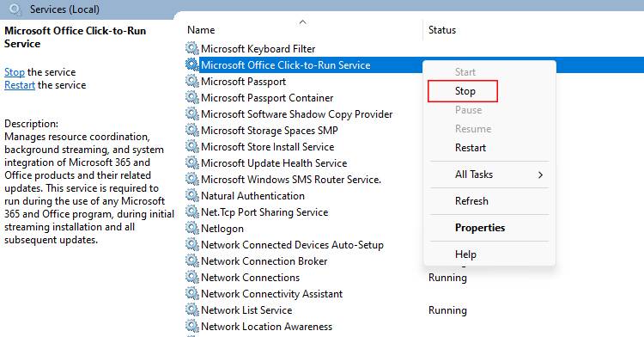644x337 pixels.
Task: Select the Microsoft Passport service name
Action: pos(243,82)
